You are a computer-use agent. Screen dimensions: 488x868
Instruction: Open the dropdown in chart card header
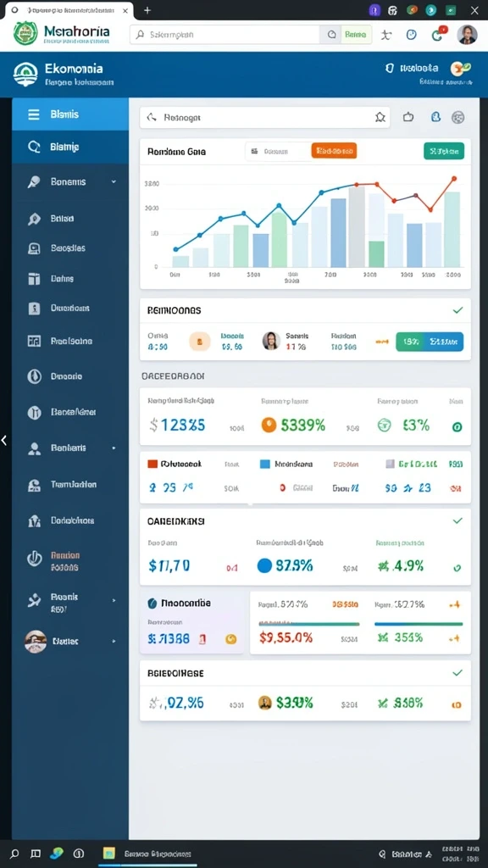point(278,151)
